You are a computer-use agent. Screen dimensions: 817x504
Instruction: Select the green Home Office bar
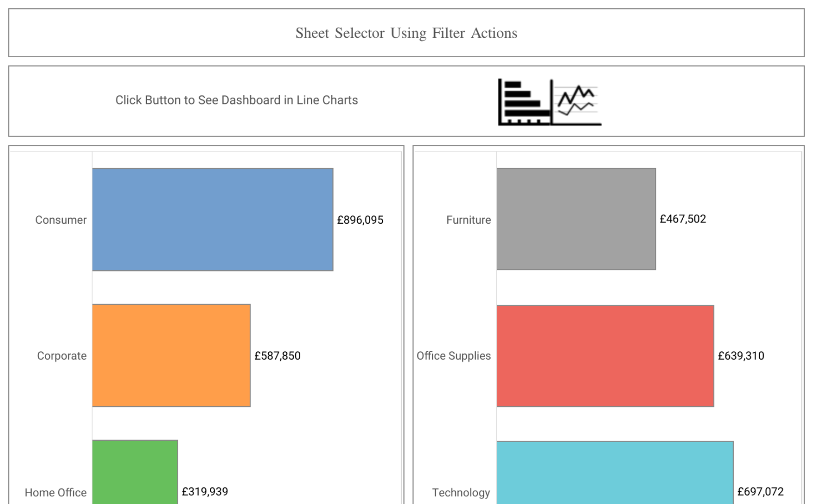click(x=135, y=472)
